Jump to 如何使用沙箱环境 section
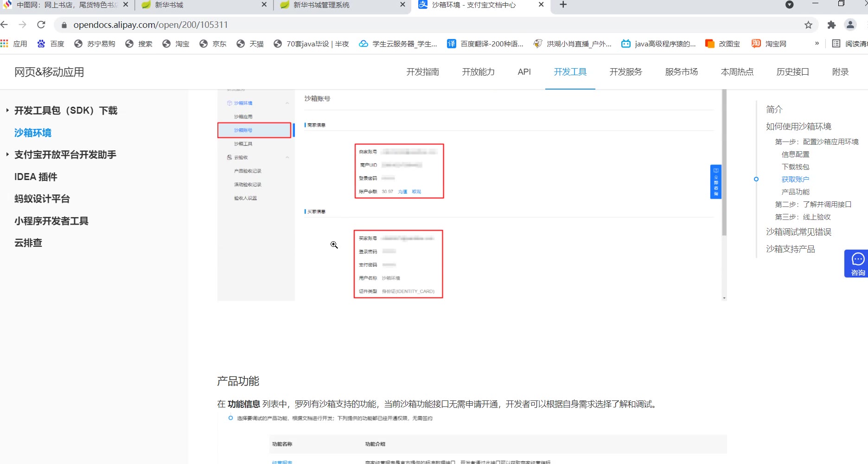The height and width of the screenshot is (464, 868). coord(798,126)
